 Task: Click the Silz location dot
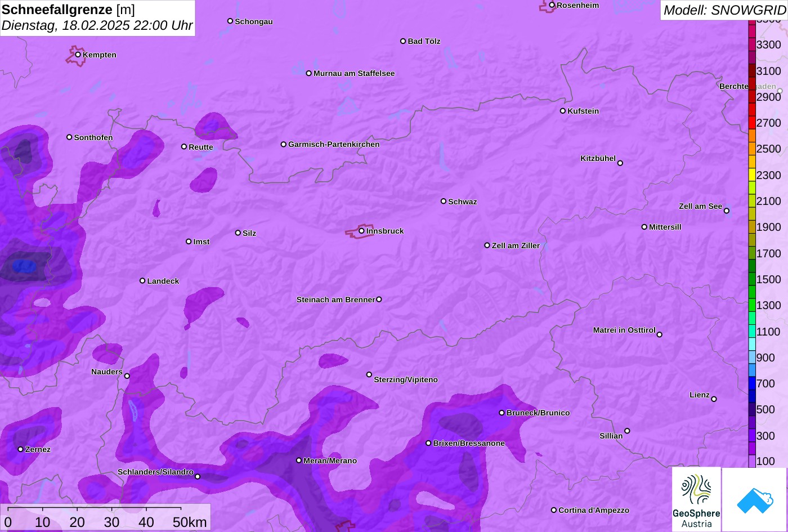(x=238, y=233)
